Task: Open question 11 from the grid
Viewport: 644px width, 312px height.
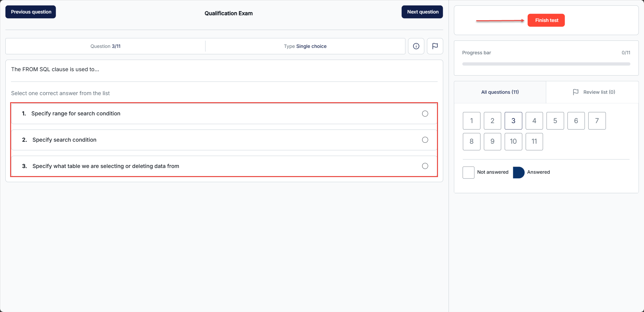Action: (534, 142)
